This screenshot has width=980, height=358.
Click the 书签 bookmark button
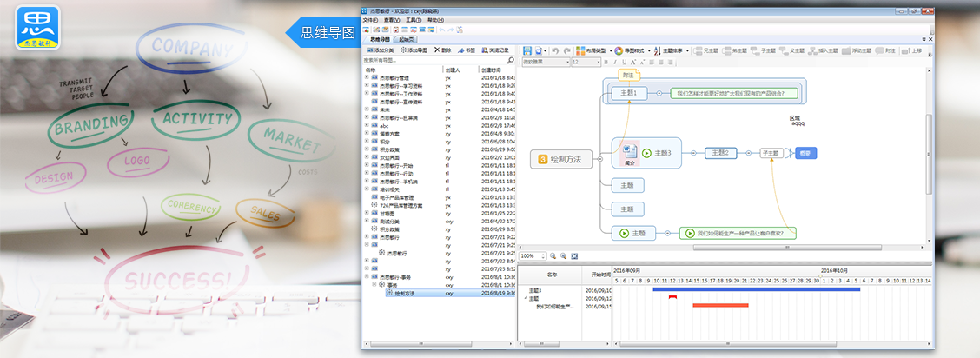[x=467, y=50]
